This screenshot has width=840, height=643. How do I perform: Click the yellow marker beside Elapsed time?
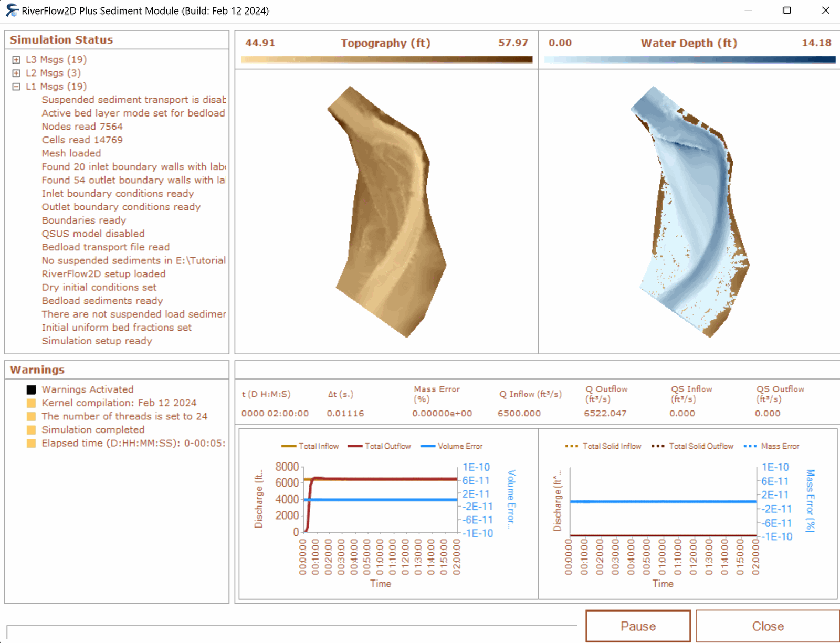[x=31, y=444]
